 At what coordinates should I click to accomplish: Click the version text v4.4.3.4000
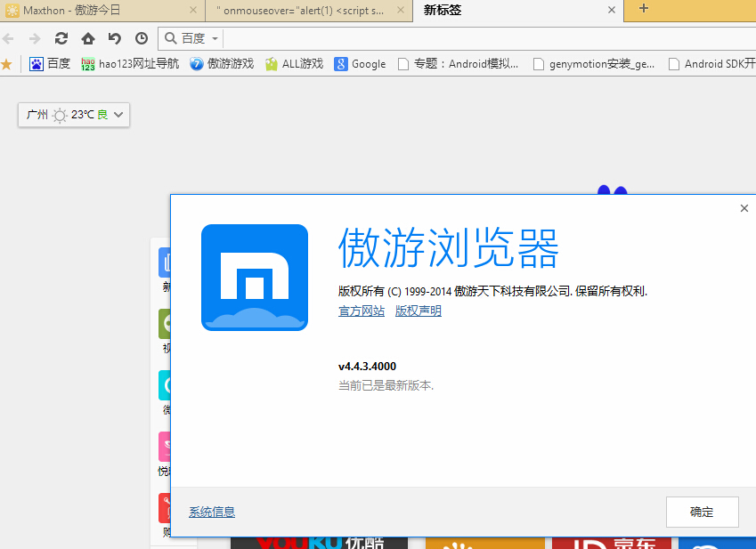pos(367,367)
